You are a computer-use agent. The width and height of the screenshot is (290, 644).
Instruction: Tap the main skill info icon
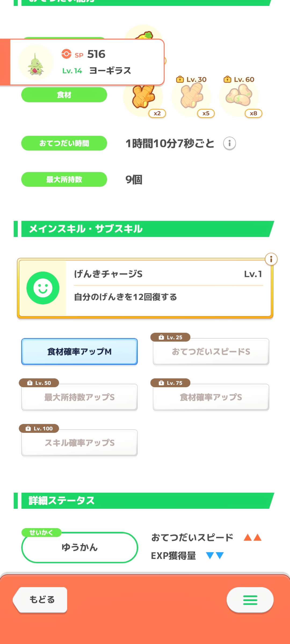(271, 259)
